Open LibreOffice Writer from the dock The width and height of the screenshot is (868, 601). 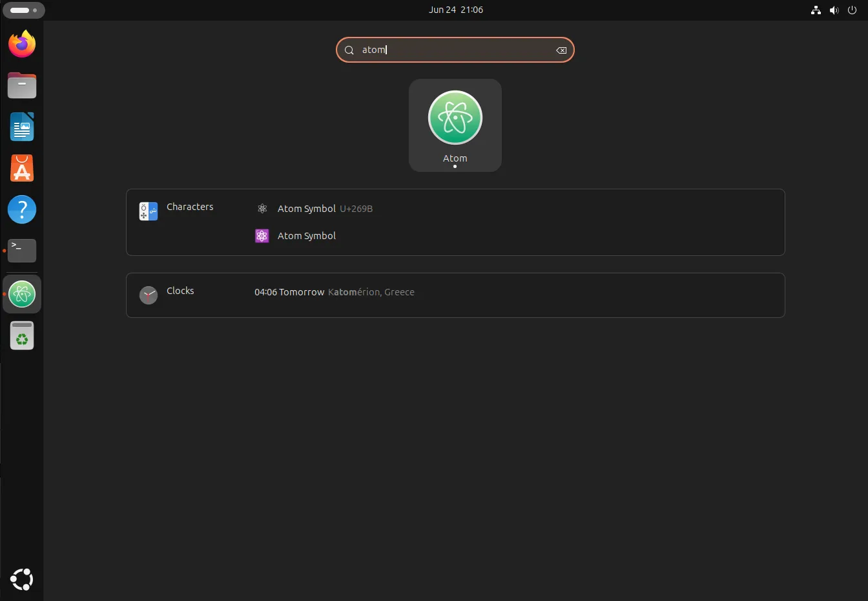click(x=22, y=127)
